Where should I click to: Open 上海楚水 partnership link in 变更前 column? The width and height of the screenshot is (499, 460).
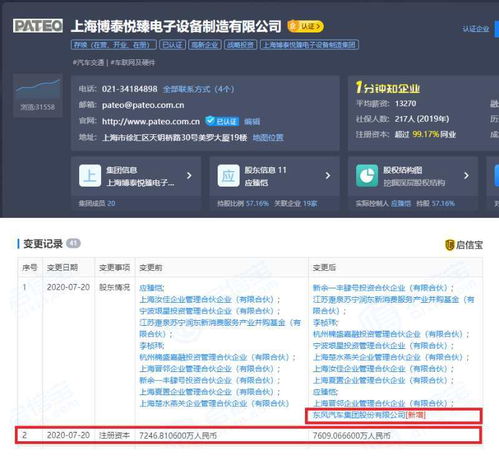[214, 403]
